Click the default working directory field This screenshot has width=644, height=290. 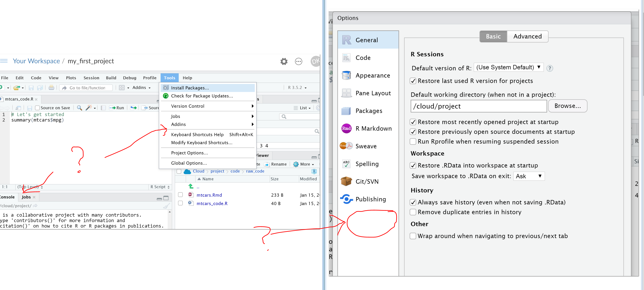pos(479,106)
